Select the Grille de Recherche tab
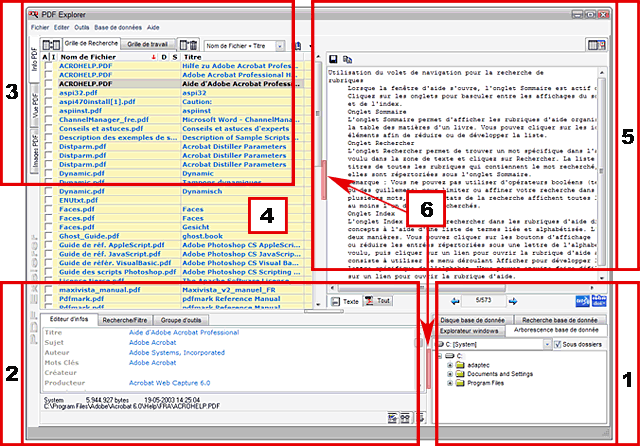This screenshot has width=640, height=446. coord(91,43)
